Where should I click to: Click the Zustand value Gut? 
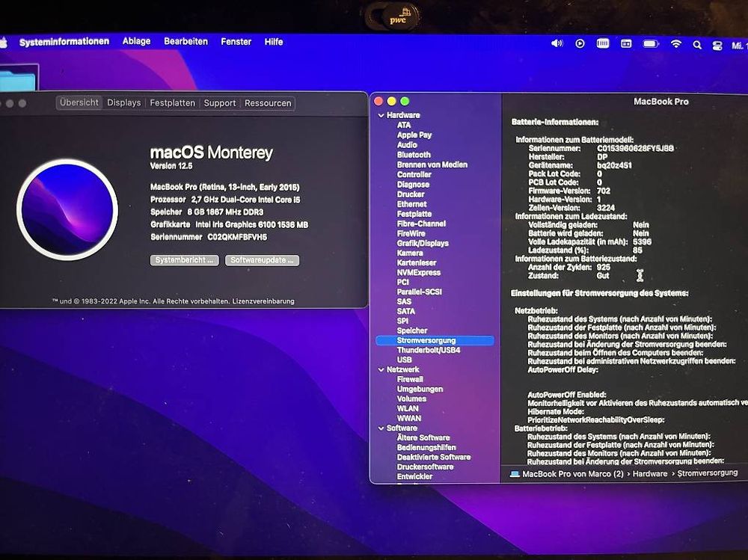coord(602,276)
